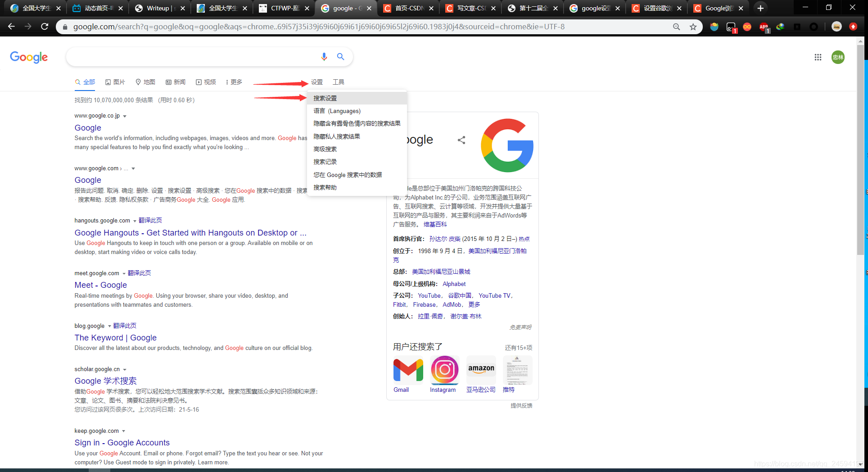
Task: Select 搜索设置 from the settings menu
Action: tap(357, 98)
